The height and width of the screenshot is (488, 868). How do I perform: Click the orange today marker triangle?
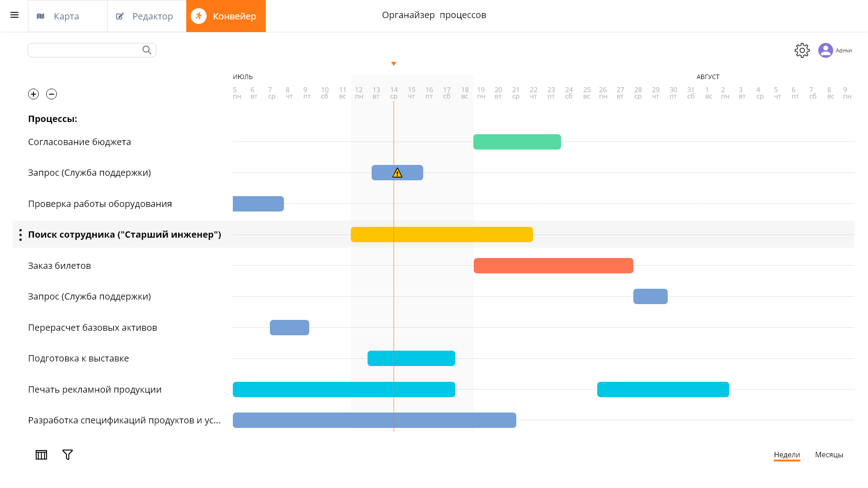click(394, 64)
